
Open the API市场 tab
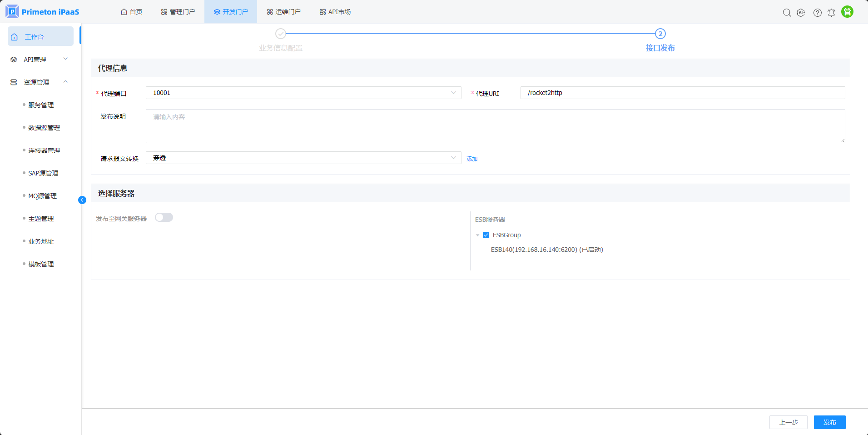click(x=335, y=12)
